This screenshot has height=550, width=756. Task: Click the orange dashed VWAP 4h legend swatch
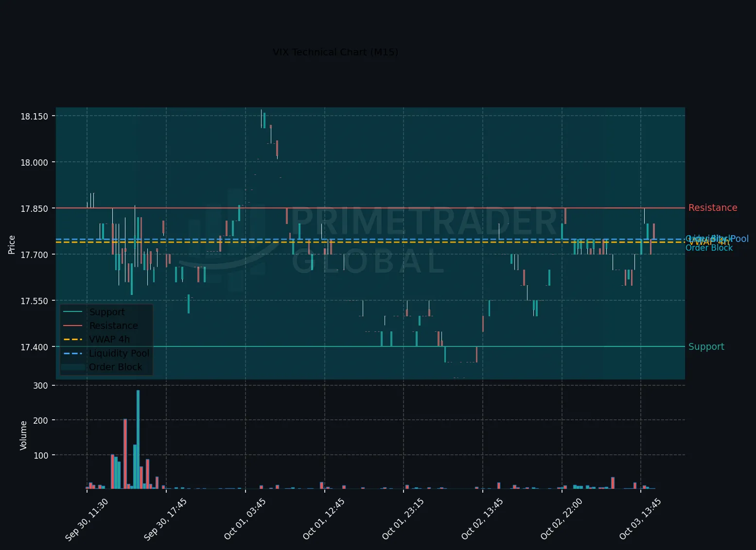tap(73, 340)
